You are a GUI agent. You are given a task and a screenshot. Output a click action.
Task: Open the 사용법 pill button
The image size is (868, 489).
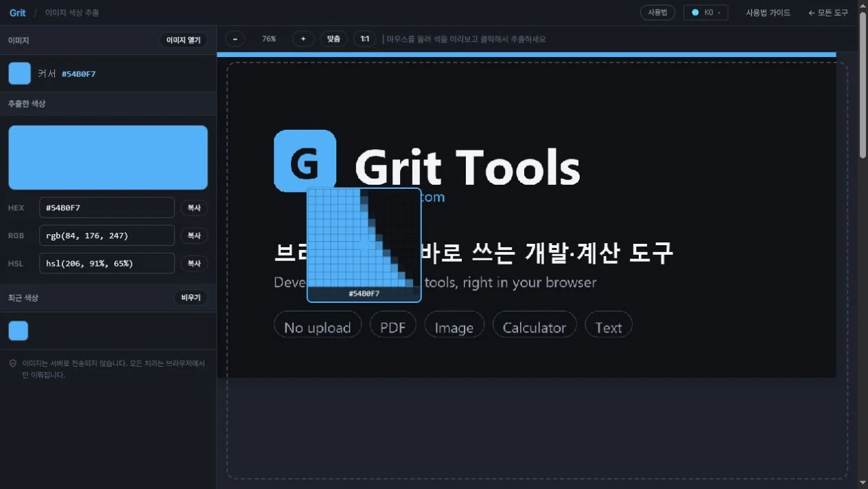point(657,12)
